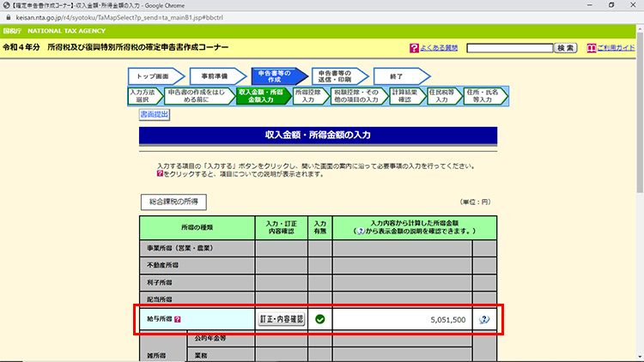644x362 pixels.
Task: Click the green check mark in 入力有無 column
Action: [319, 319]
